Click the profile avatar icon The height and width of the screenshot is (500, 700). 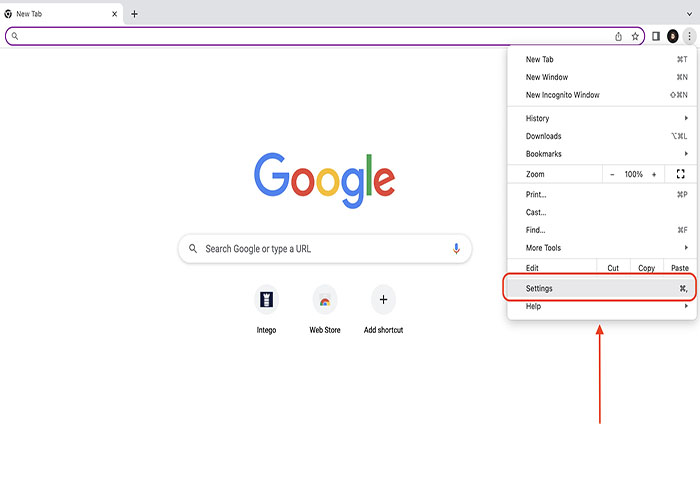coord(673,36)
